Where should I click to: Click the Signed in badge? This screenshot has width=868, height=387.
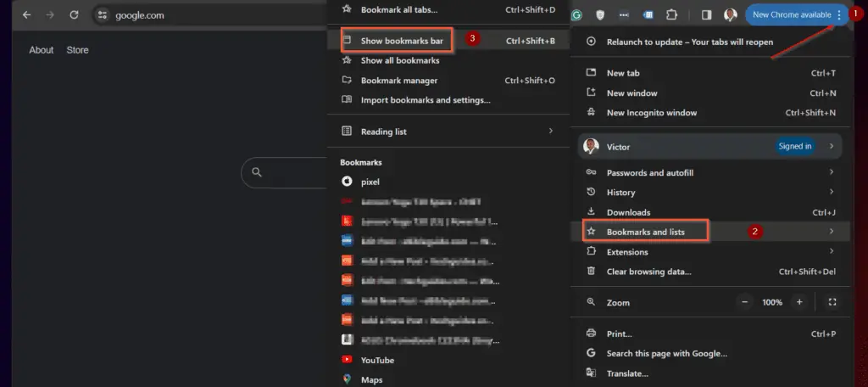pyautogui.click(x=795, y=146)
